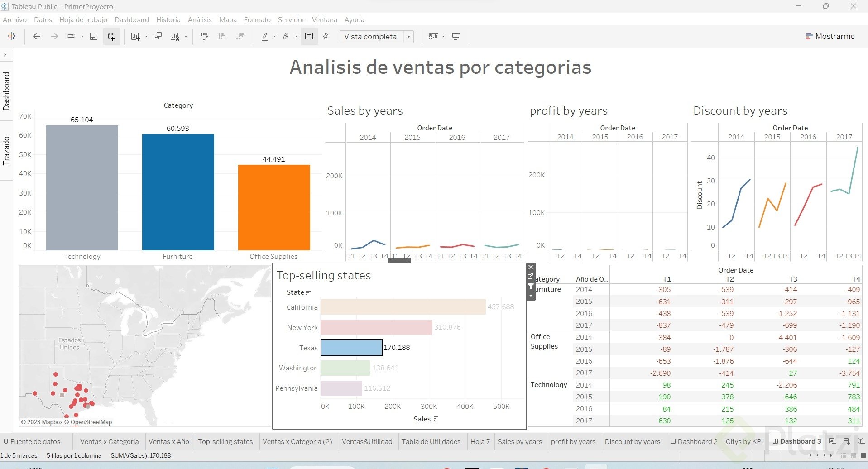868x469 pixels.
Task: Toggle the fix axes pin
Action: [x=326, y=36]
